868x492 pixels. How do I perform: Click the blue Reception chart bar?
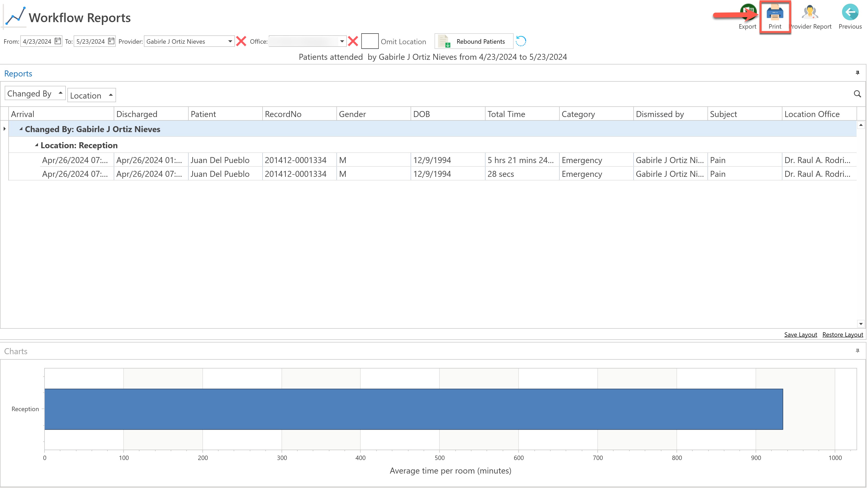pos(413,409)
